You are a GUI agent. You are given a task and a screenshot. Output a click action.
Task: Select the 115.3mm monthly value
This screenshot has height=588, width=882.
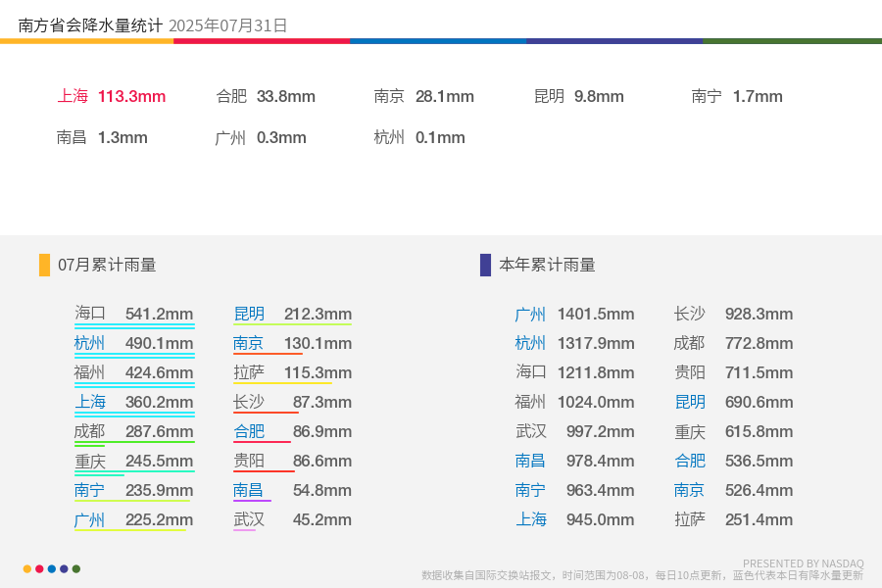(x=318, y=372)
